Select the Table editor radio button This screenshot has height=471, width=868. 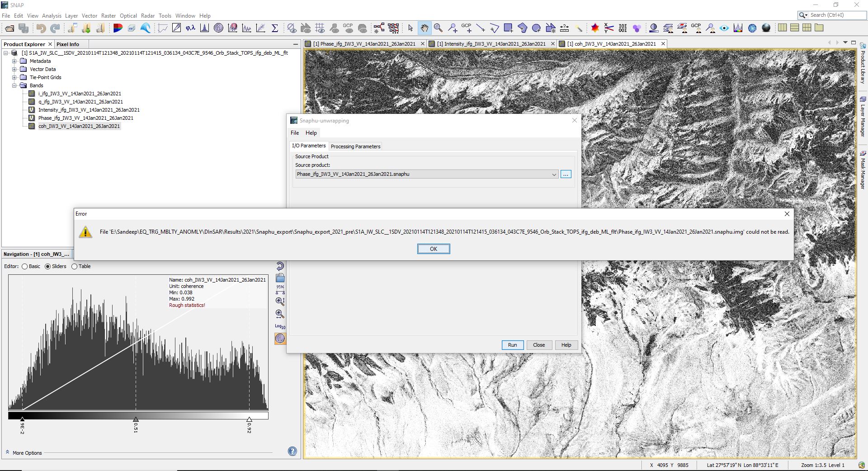75,266
